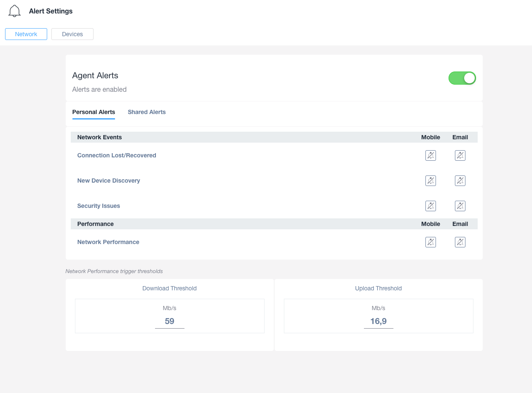This screenshot has width=532, height=393.
Task: Select the Personal Alerts tab
Action: [x=94, y=112]
